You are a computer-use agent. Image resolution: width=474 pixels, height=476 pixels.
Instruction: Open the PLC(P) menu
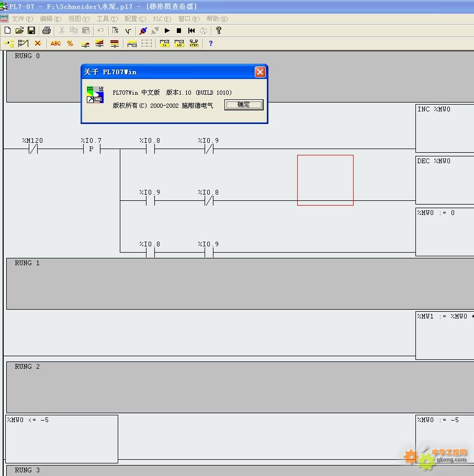162,19
